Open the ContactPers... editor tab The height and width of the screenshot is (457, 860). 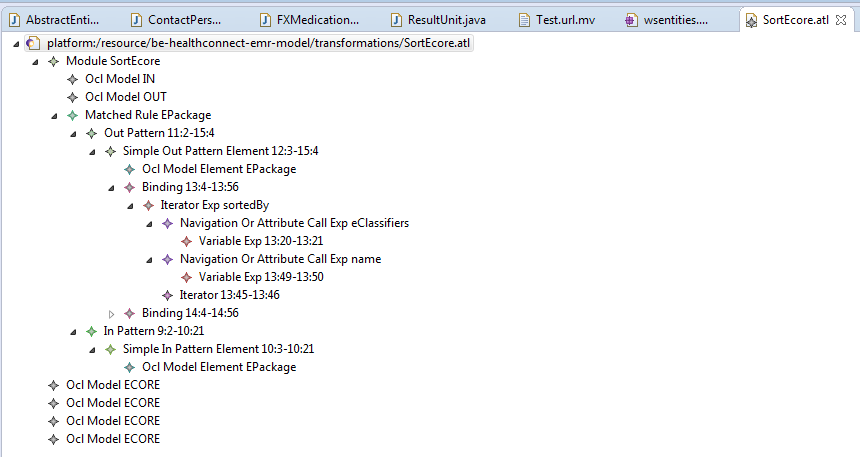click(x=177, y=20)
